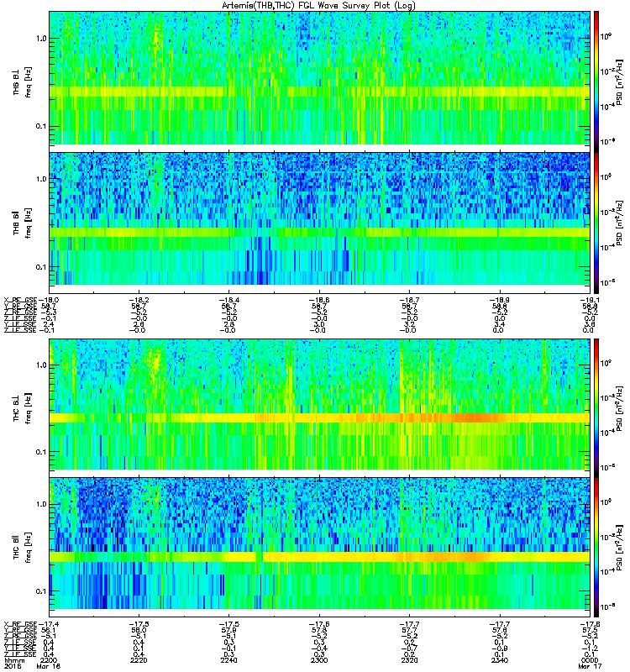Click the '2240' time tick label

228,660
